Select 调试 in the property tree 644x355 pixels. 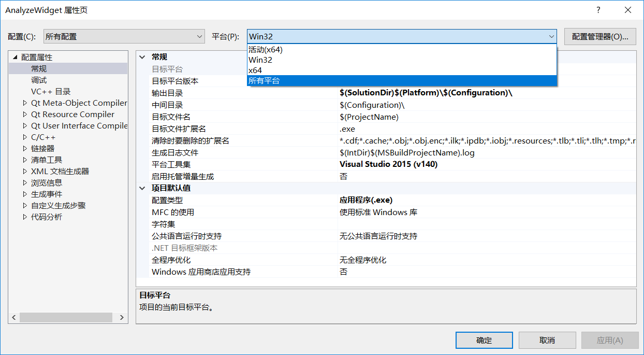coord(39,80)
